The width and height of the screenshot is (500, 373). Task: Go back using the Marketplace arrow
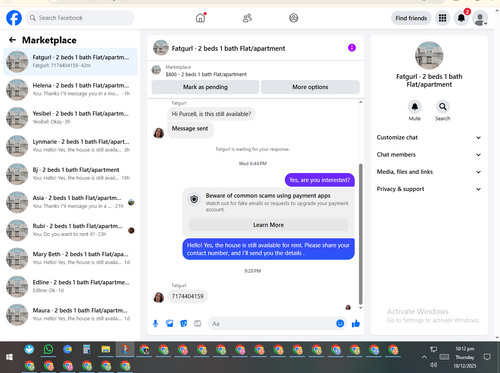click(x=12, y=40)
